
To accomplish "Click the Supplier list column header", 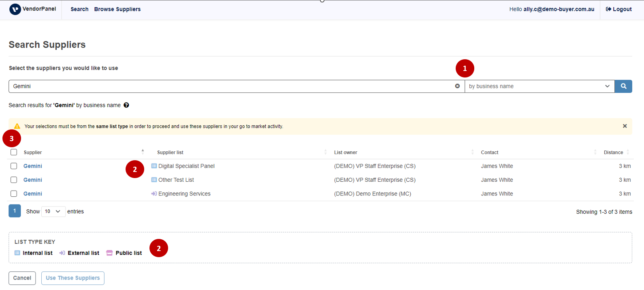I will 170,153.
